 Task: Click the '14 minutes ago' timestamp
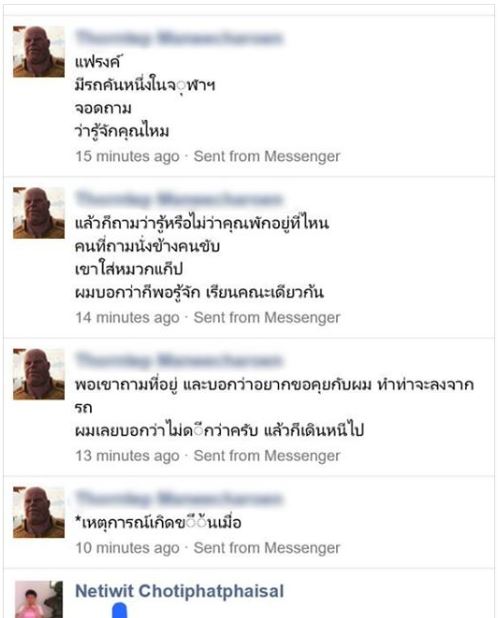click(x=128, y=318)
